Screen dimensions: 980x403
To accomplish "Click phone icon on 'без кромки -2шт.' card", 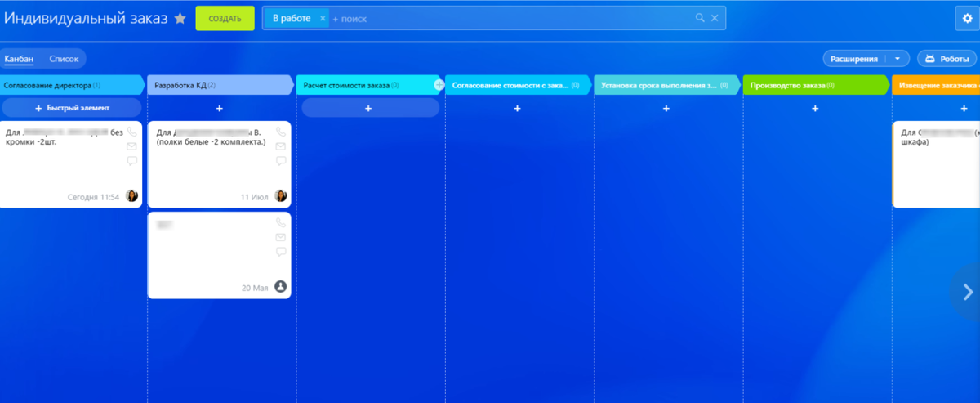I will pyautogui.click(x=131, y=131).
